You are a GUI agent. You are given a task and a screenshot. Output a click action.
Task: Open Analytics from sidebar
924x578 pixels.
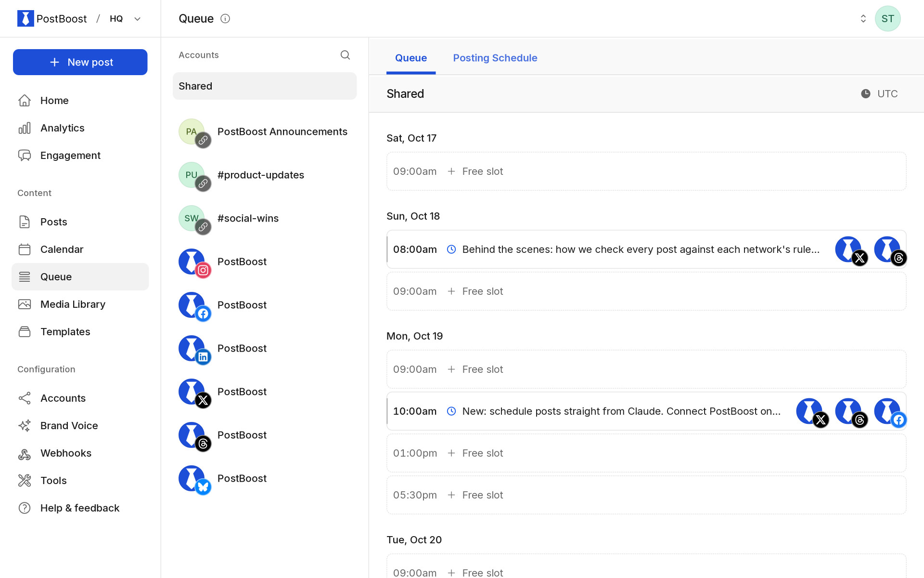80,128
